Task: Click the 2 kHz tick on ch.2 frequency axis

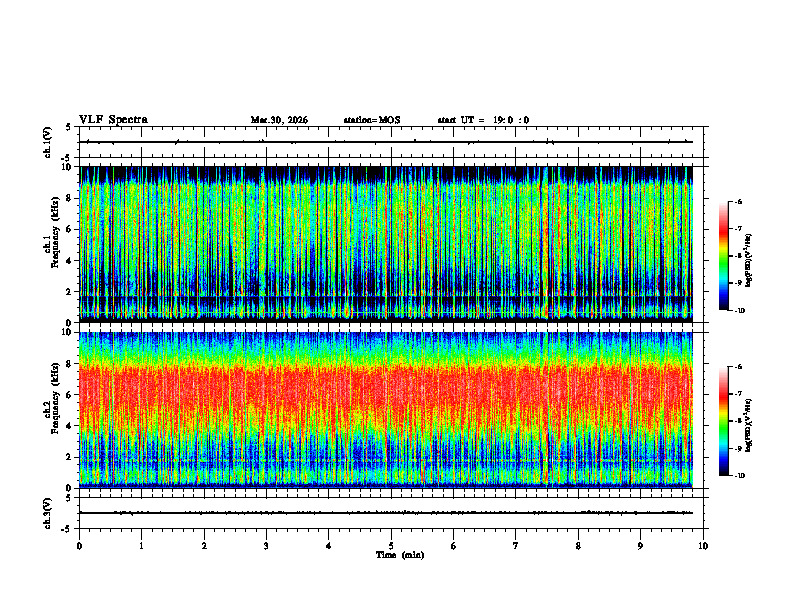Action: click(x=70, y=457)
